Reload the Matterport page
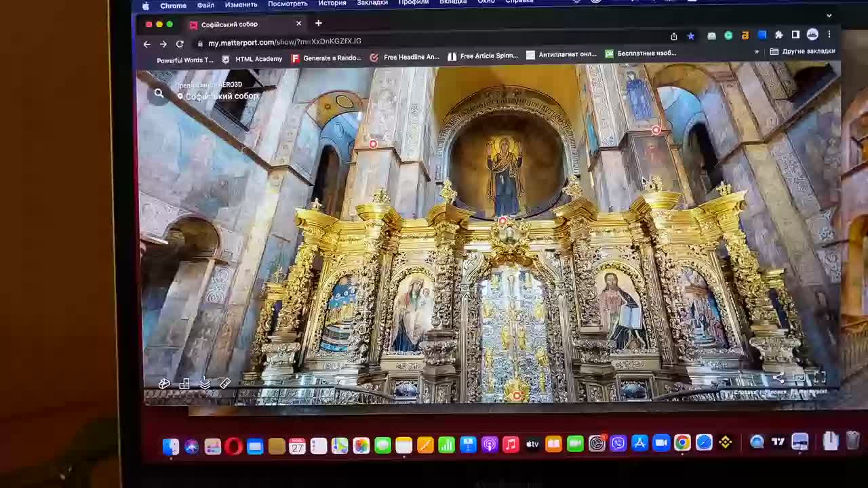The height and width of the screenshot is (488, 868). [180, 44]
